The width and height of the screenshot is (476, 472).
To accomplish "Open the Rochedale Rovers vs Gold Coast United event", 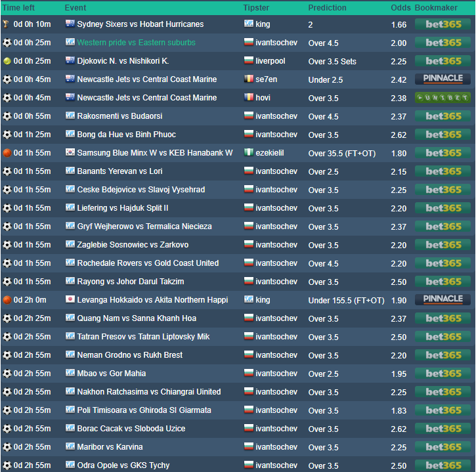I will pyautogui.click(x=148, y=263).
